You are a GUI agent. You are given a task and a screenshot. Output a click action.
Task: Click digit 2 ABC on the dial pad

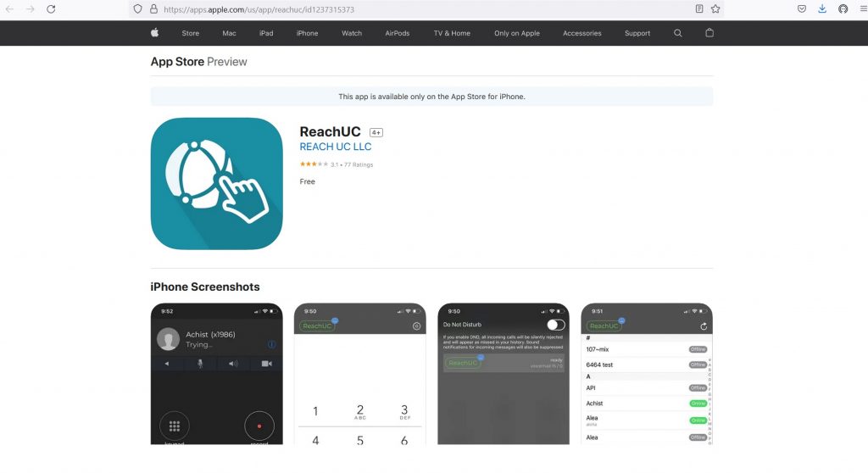(x=359, y=411)
